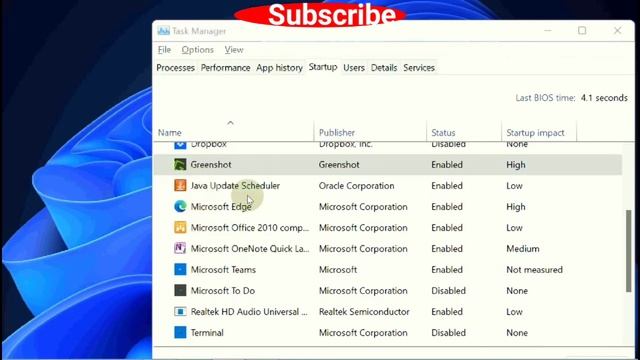640x360 pixels.
Task: Sort by the Startup impact column header
Action: point(535,133)
